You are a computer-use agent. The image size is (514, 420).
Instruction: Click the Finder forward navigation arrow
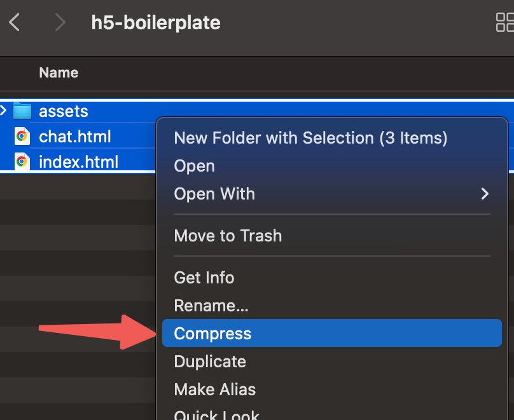point(60,23)
